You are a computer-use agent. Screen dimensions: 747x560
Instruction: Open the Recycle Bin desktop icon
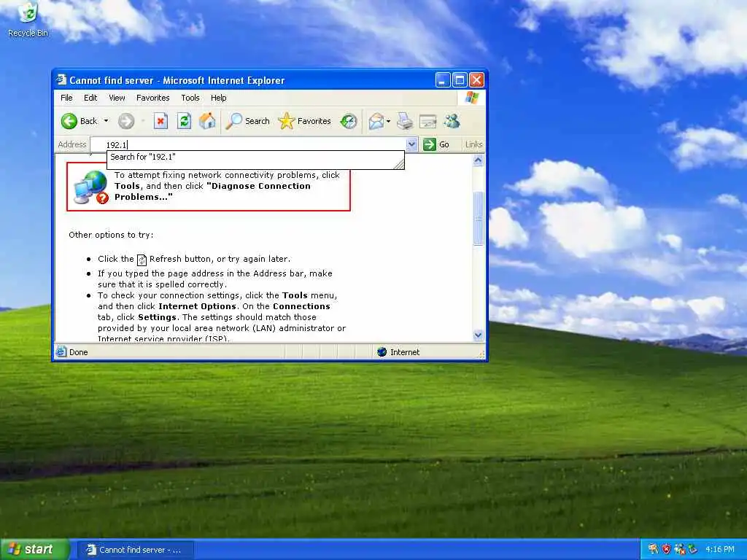tap(28, 20)
